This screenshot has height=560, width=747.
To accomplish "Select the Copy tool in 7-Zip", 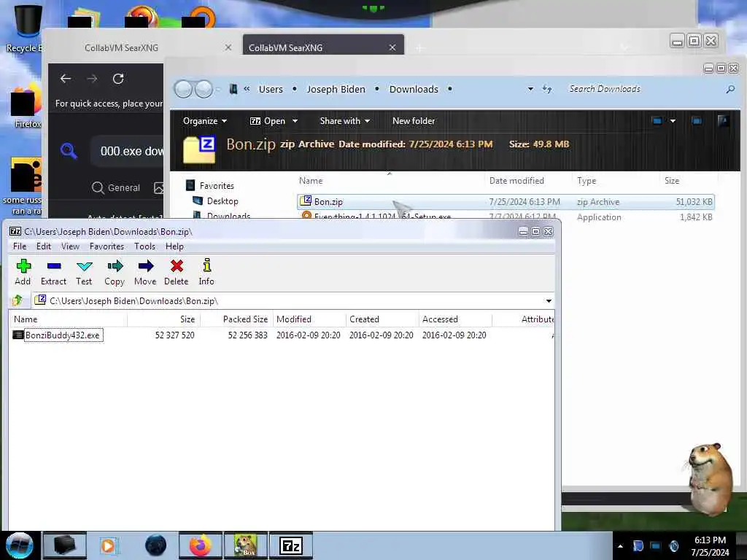I will point(115,273).
